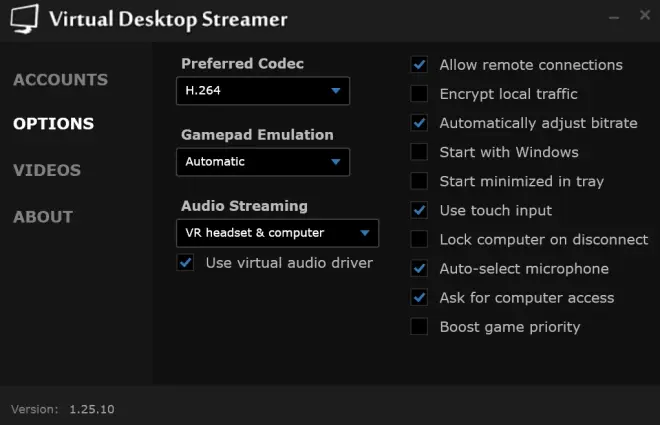Enable Encrypt local traffic

click(419, 94)
